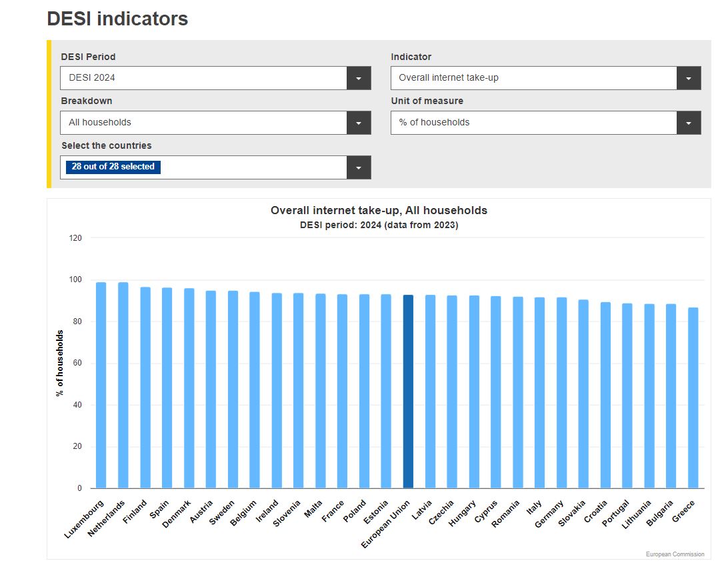Click the France bar in the chart
This screenshot has height=565, width=728.
click(x=342, y=391)
